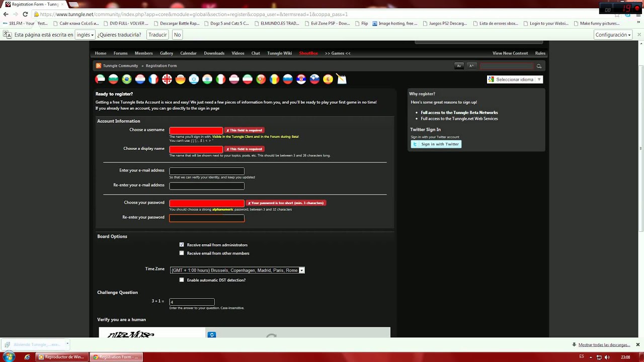644x362 pixels.
Task: Select the Slovenia flag icon
Action: [x=314, y=79]
